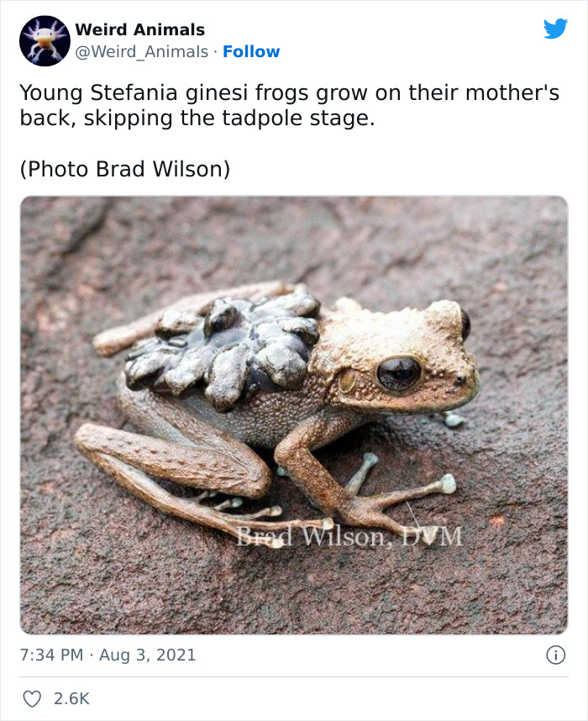Follow the Weird Animals account
588x721 pixels.
pyautogui.click(x=249, y=50)
